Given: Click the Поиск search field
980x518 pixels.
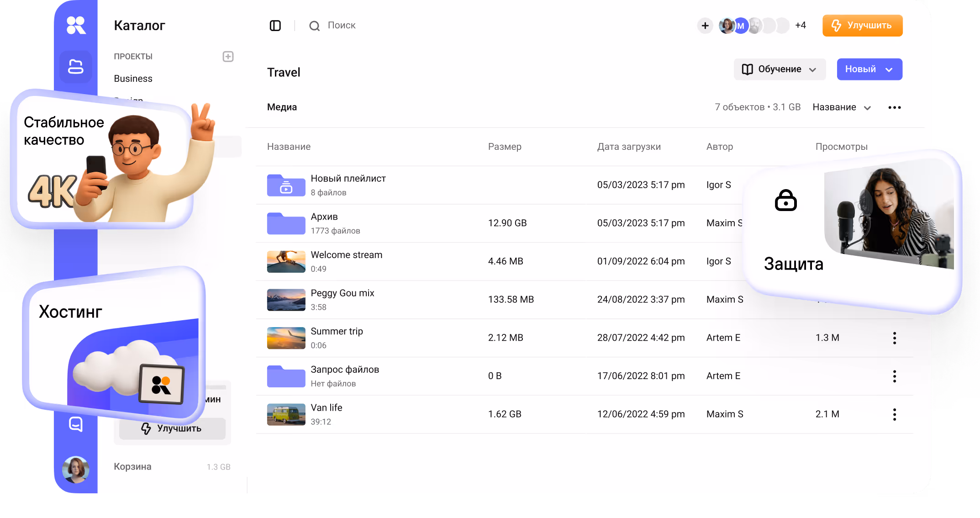Looking at the screenshot, I should point(341,26).
